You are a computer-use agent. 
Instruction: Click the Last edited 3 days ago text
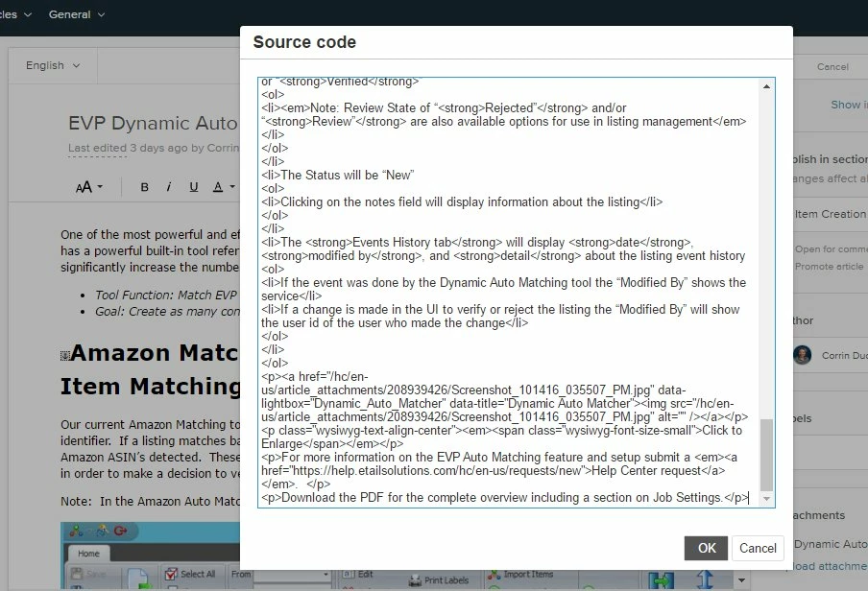pos(154,148)
